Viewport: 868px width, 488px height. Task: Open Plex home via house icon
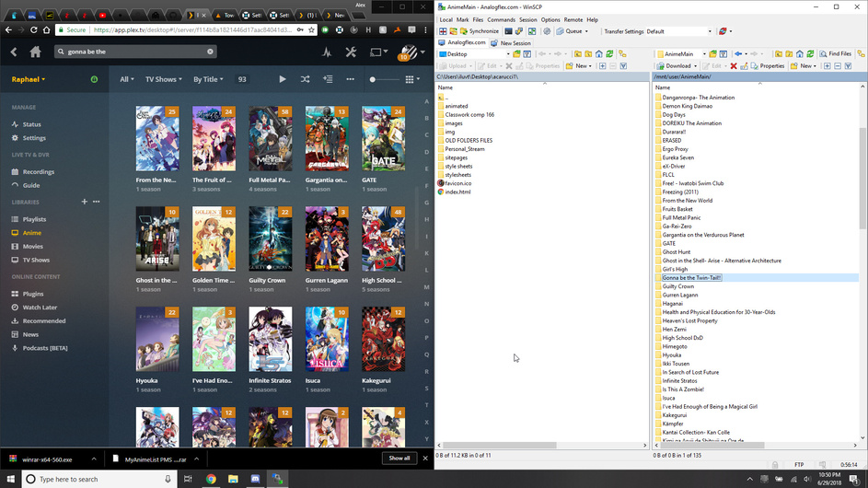[x=35, y=52]
